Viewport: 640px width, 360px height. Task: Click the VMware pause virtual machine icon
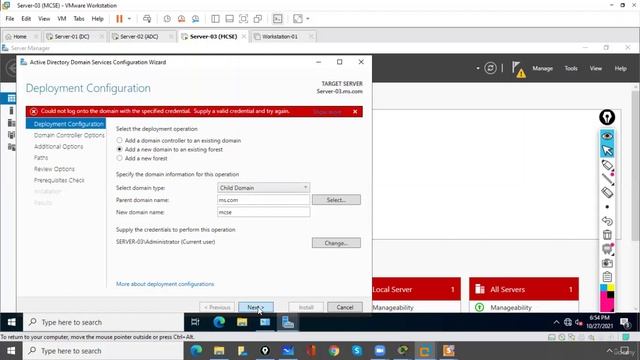(119, 19)
